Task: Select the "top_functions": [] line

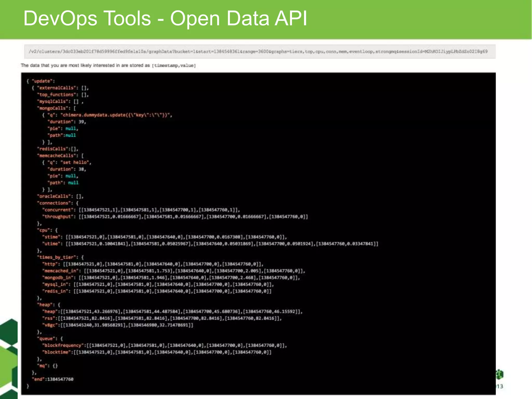Action: click(63, 95)
